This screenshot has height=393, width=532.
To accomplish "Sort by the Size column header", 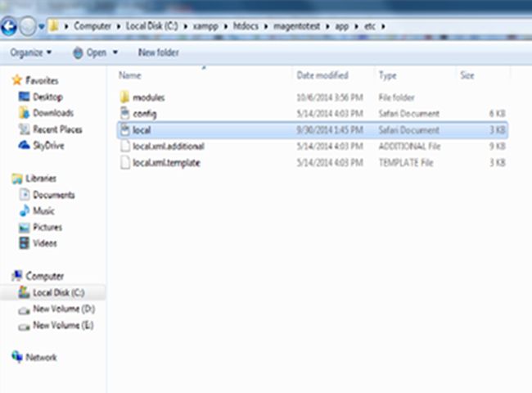I will click(467, 75).
